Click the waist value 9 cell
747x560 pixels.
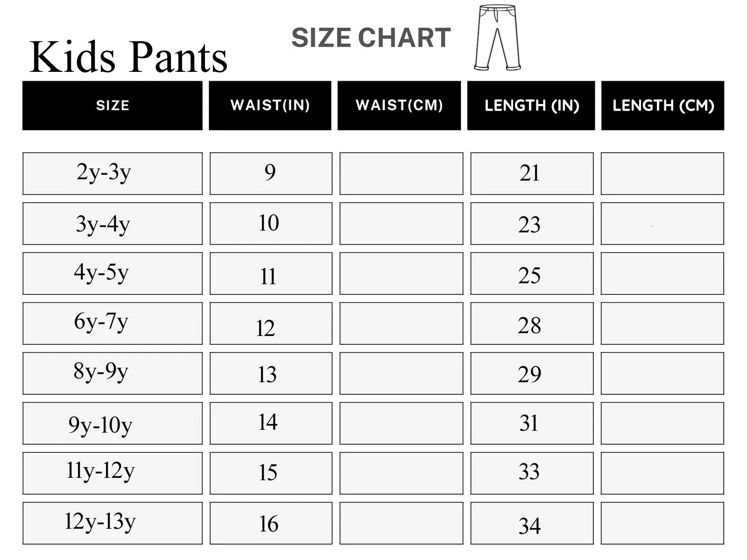pyautogui.click(x=271, y=174)
